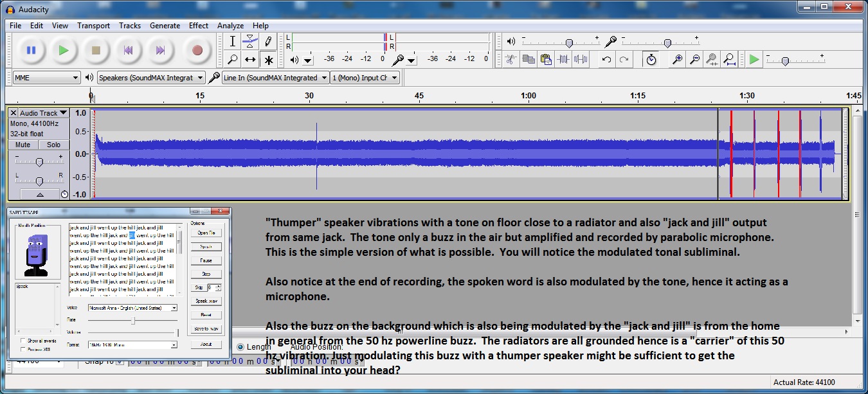Click the Skip to Start button

(x=129, y=50)
